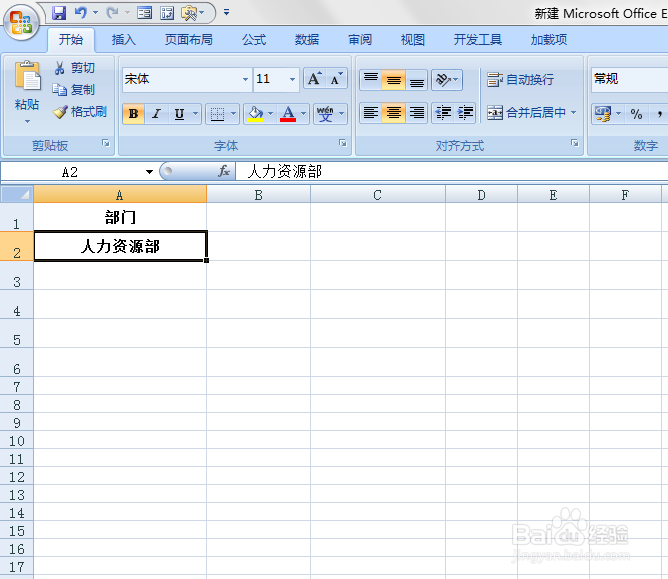Toggle 自动换行 wrap text
668x579 pixels.
point(521,80)
